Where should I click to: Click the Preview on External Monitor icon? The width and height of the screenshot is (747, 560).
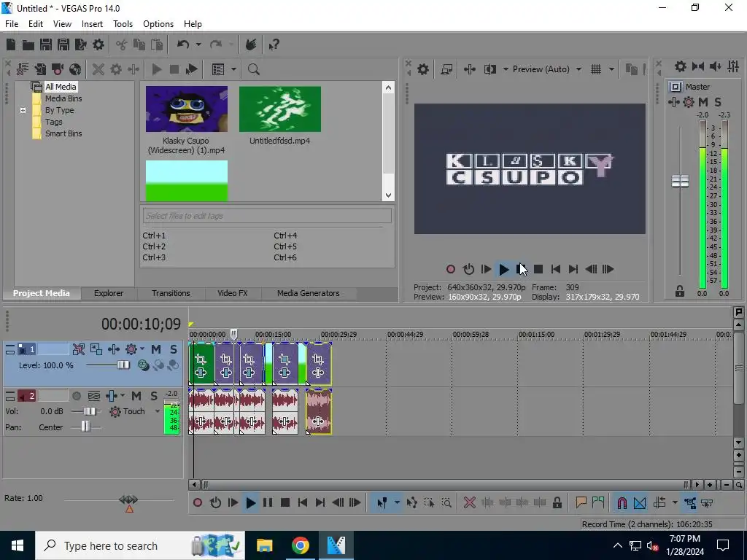point(446,69)
